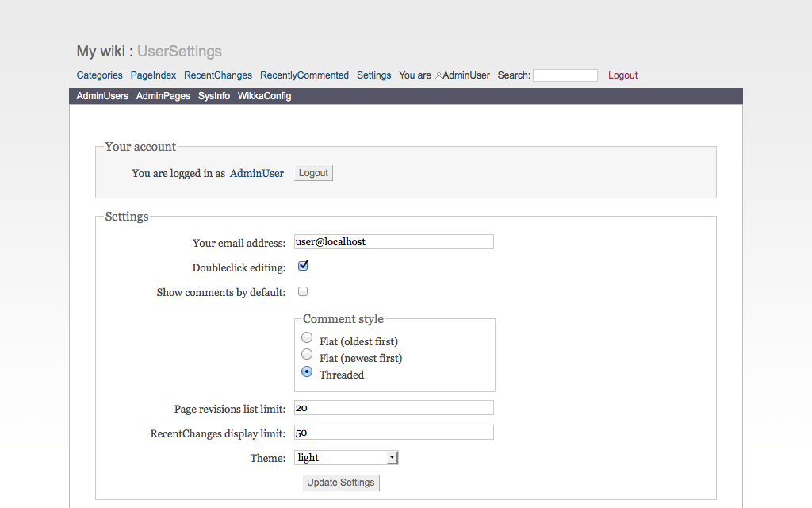Open the Theme dropdown
The image size is (812, 508).
click(x=346, y=457)
